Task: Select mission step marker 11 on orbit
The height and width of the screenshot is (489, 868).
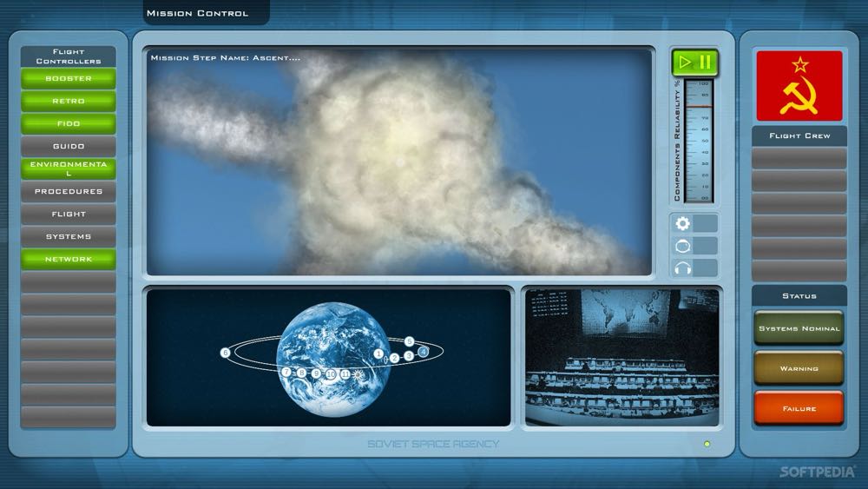Action: [x=345, y=374]
